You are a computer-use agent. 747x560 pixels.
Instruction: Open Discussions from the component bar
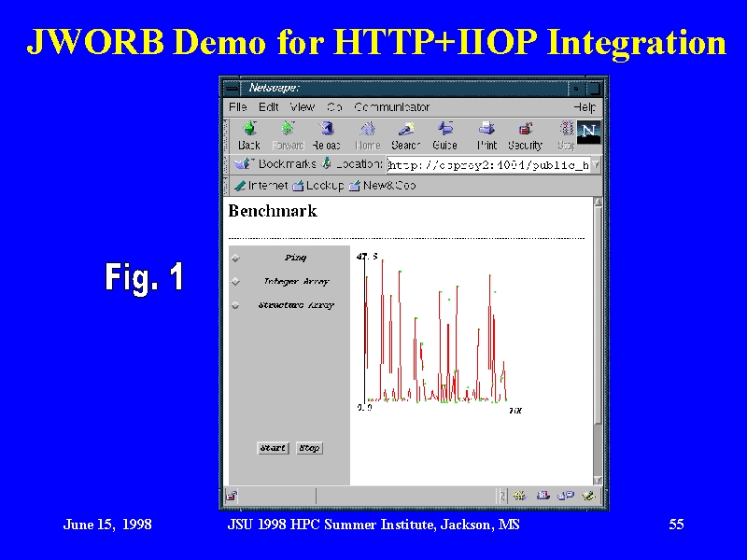[566, 496]
